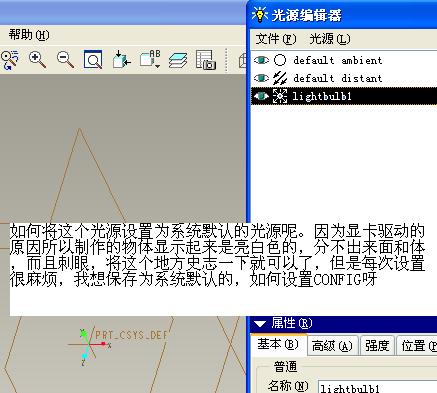The width and height of the screenshot is (437, 393).
Task: Click the refit view icon
Action: coord(93,60)
